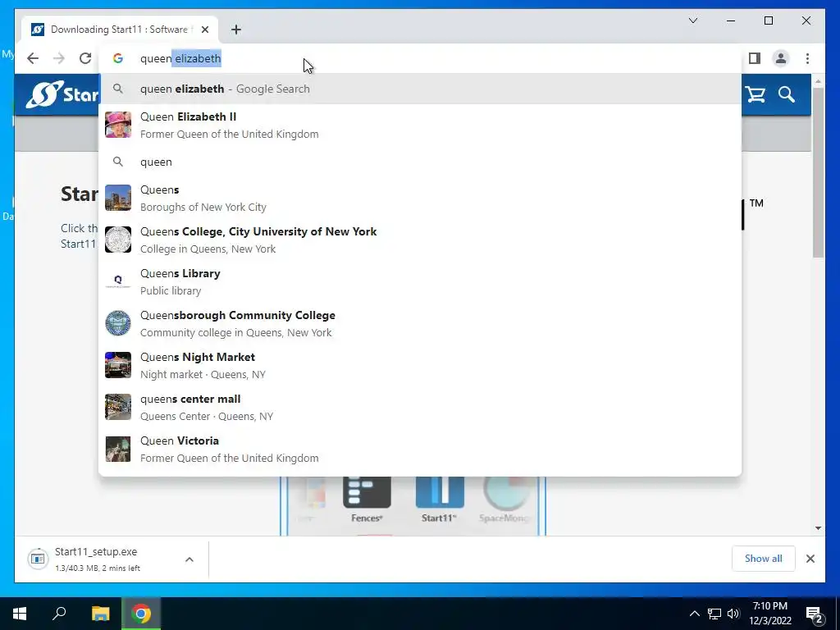Viewport: 840px width, 630px height.
Task: Choose Queen Elizabeth II suggestion
Action: click(420, 125)
